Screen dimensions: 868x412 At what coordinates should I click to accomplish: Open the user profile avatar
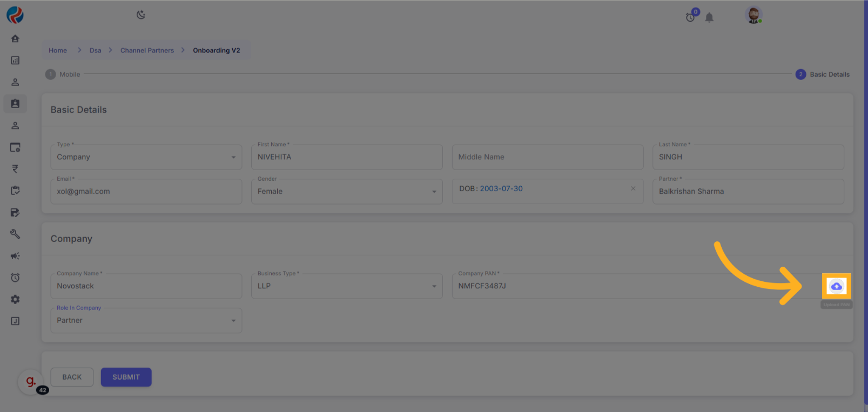(x=753, y=15)
